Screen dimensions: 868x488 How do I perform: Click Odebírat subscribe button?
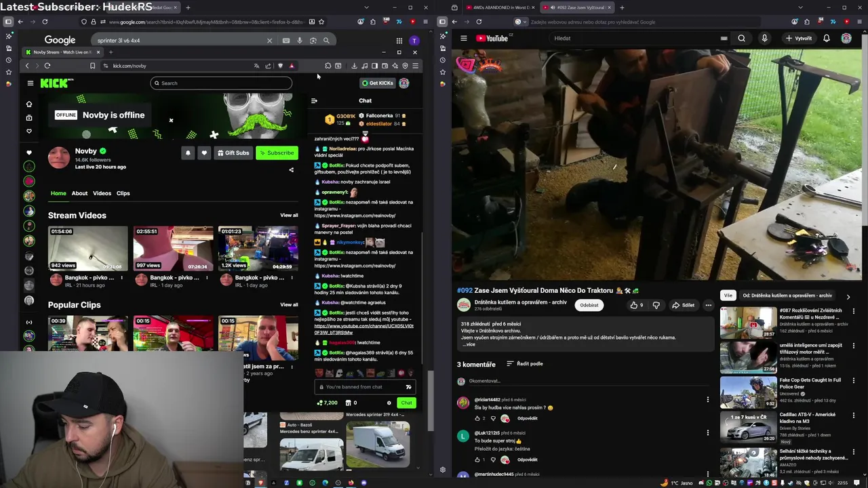point(589,305)
